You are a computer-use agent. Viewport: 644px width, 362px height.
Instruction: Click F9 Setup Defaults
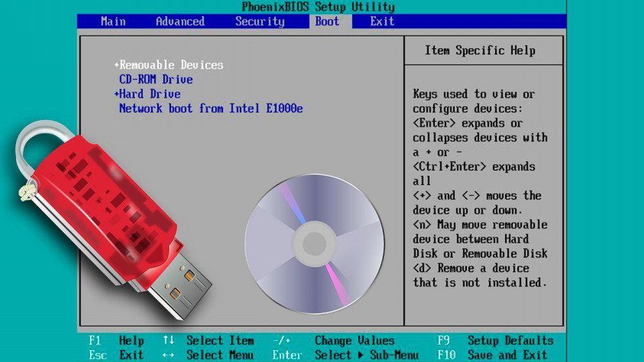tap(496, 341)
